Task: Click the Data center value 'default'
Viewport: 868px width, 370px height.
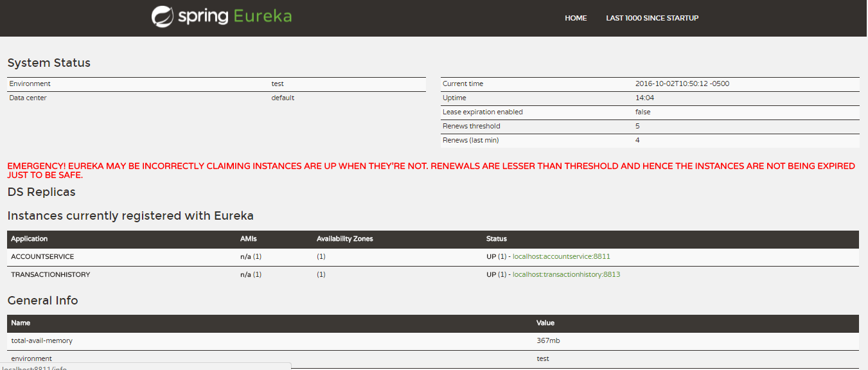Action: (x=283, y=98)
